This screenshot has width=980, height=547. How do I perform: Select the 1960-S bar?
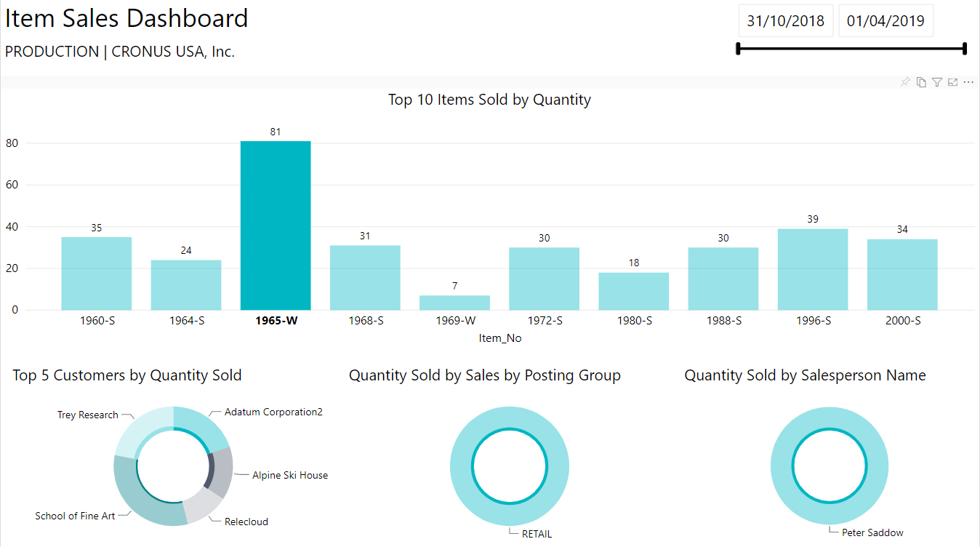97,273
